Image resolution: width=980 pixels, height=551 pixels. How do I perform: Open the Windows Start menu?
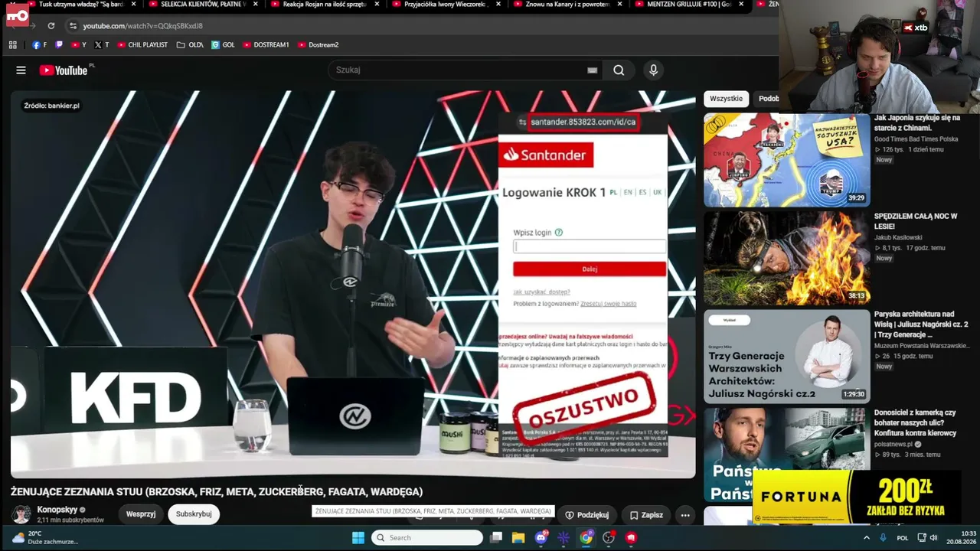(358, 538)
